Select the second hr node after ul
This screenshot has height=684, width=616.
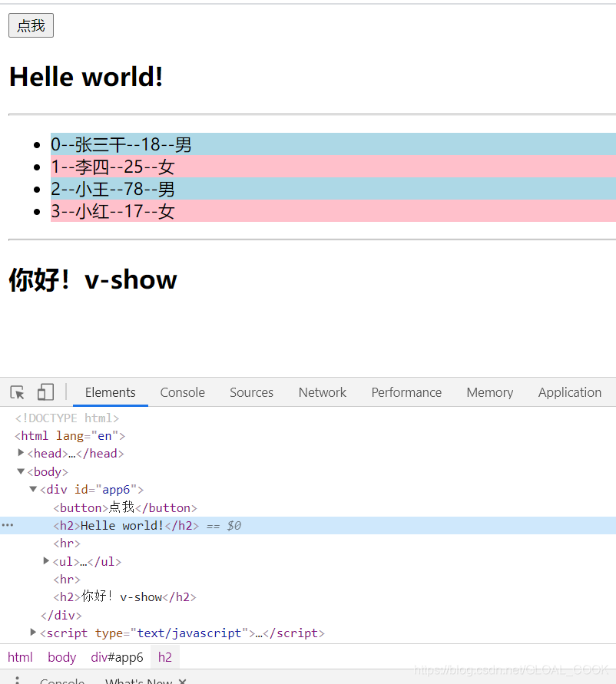tap(67, 579)
